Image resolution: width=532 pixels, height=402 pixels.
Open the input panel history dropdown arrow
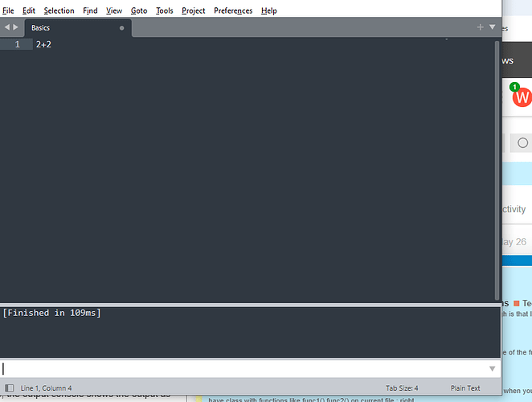click(x=493, y=369)
